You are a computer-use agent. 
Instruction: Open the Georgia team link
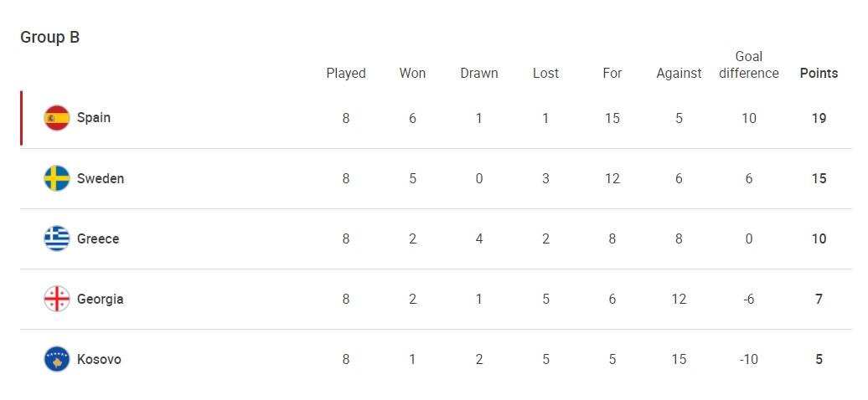[x=101, y=300]
